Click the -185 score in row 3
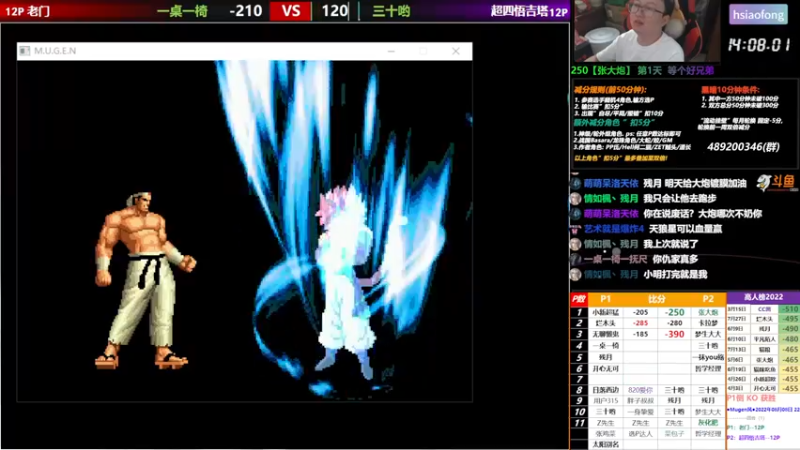Image resolution: width=800 pixels, height=450 pixels. 640,334
